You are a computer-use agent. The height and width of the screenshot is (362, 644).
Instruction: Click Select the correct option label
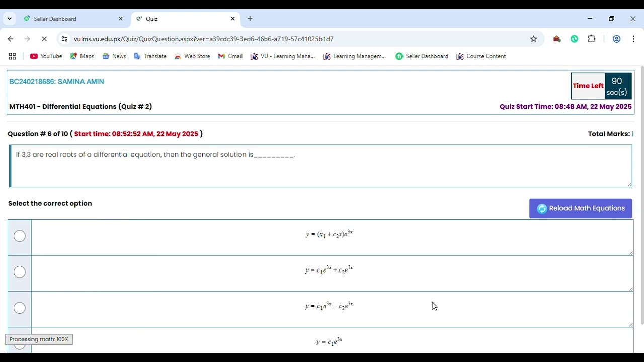(50, 203)
